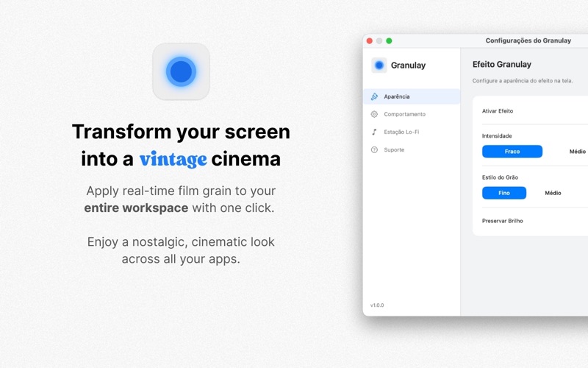This screenshot has width=588, height=368.
Task: Click the Estação Lo-Fi music note icon
Action: tap(374, 132)
